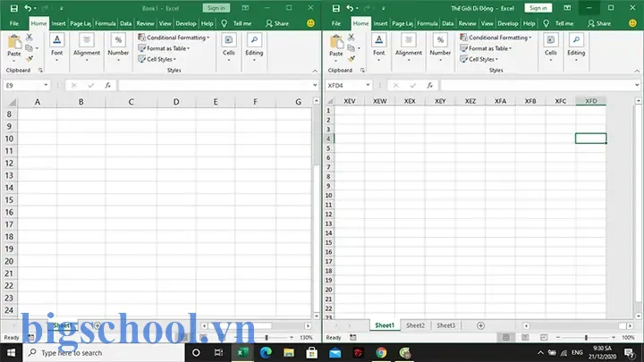
Task: Click Paste icon in Book1 window
Action: click(14, 42)
